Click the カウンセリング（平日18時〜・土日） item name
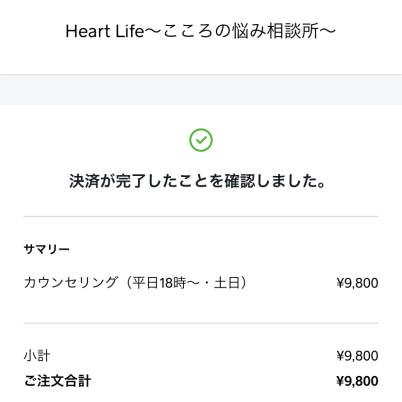 coord(136,283)
